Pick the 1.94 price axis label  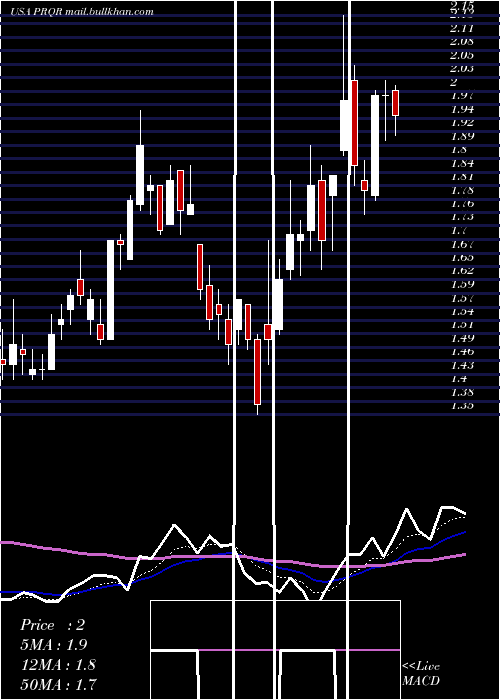tap(462, 109)
